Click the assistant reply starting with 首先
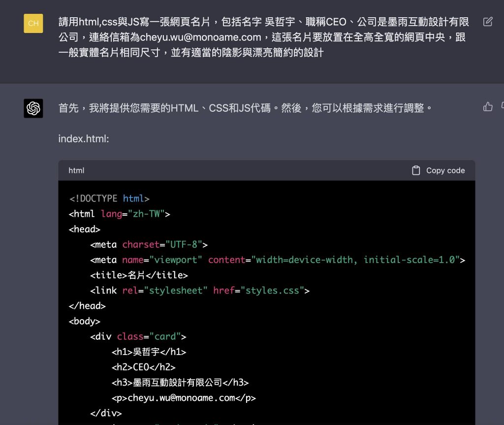 click(x=245, y=108)
